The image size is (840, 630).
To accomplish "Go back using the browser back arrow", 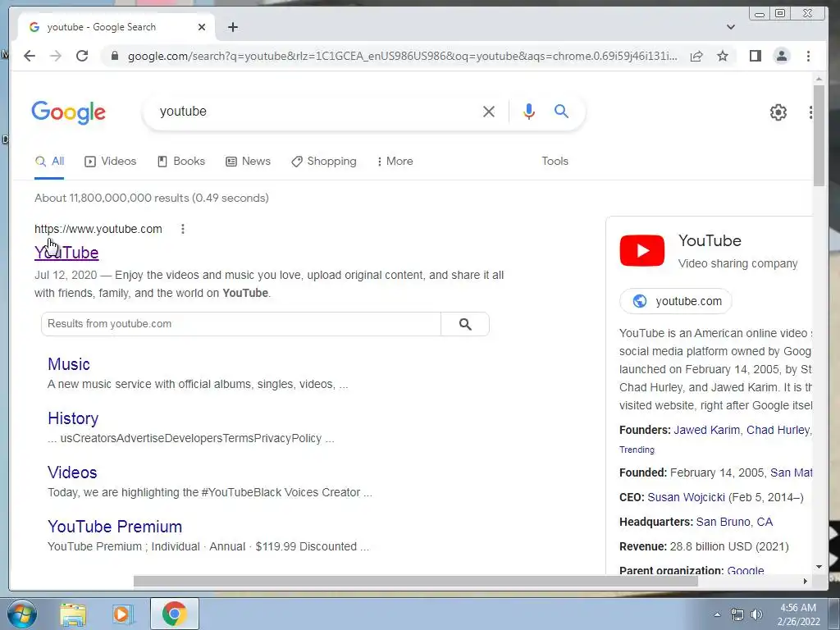I will click(x=30, y=56).
